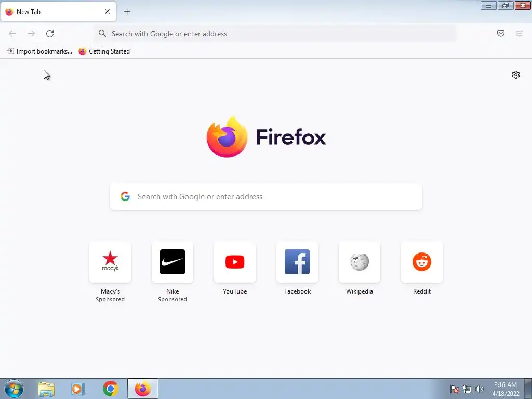Click the YouTube label text

point(235,291)
